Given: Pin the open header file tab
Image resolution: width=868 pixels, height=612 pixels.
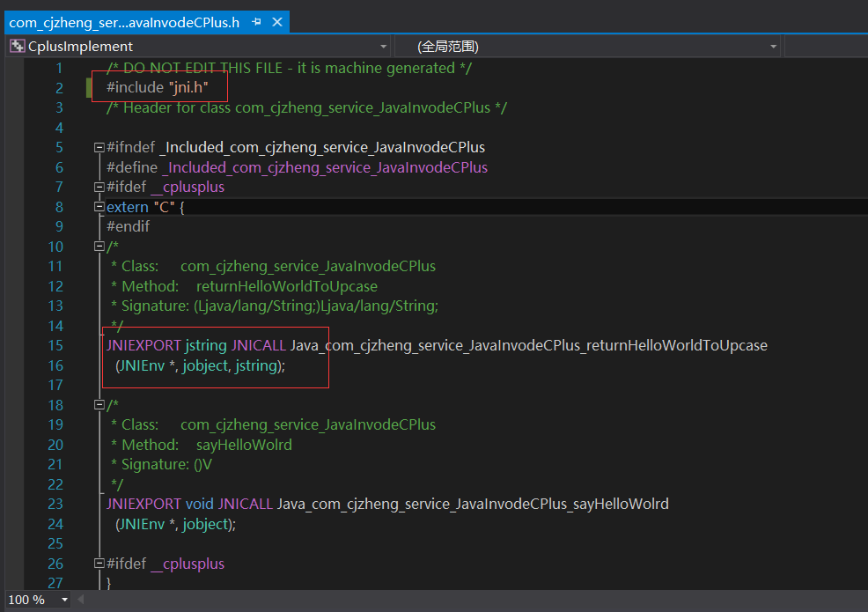Looking at the screenshot, I should coord(256,22).
